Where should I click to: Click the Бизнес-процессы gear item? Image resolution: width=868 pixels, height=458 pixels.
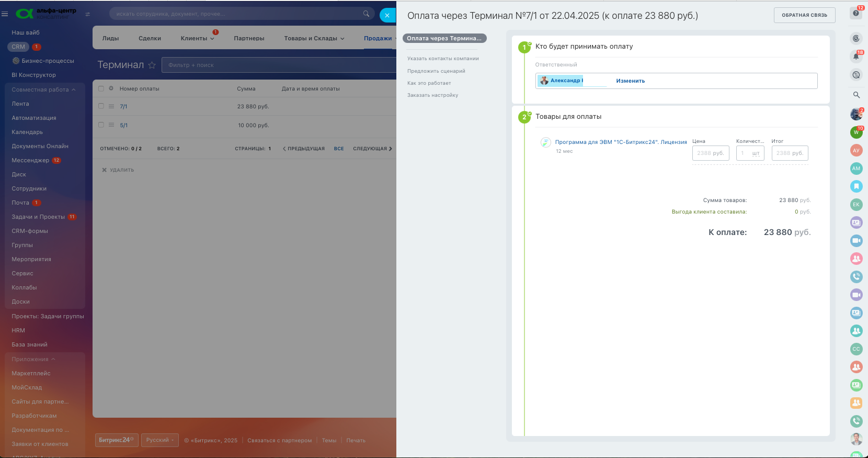click(43, 61)
